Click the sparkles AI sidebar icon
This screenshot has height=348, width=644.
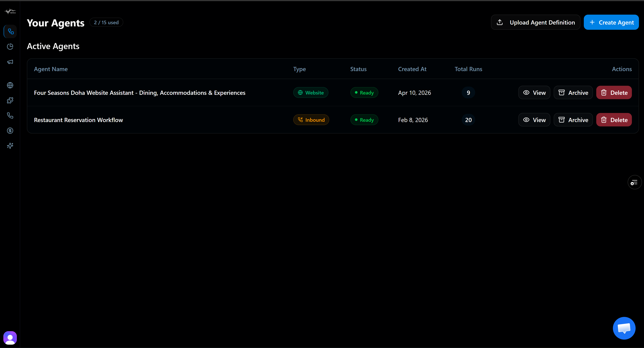[10, 146]
